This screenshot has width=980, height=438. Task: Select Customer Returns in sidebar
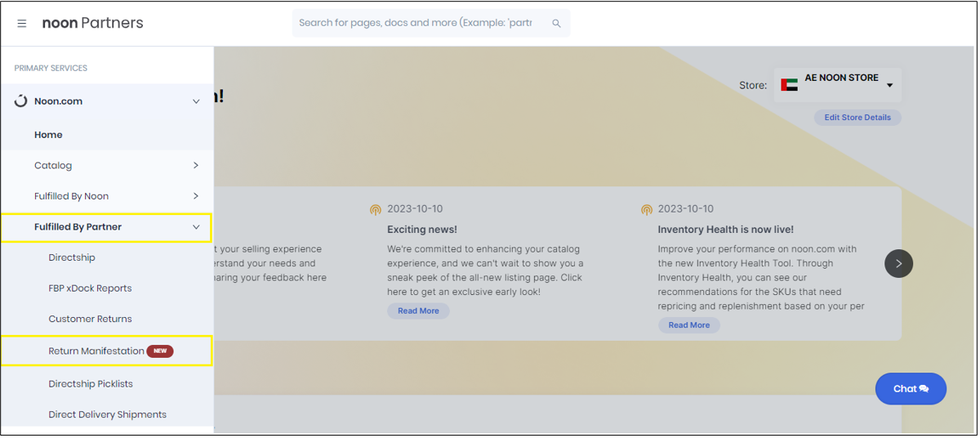pos(90,319)
